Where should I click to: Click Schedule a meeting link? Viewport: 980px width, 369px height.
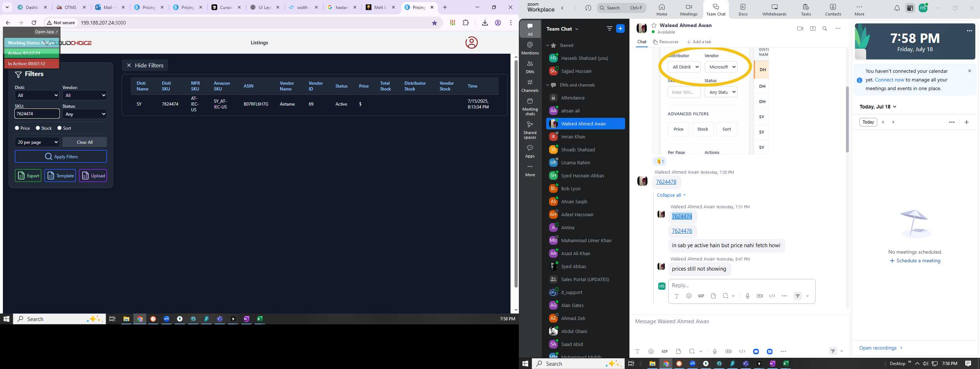[914, 261]
